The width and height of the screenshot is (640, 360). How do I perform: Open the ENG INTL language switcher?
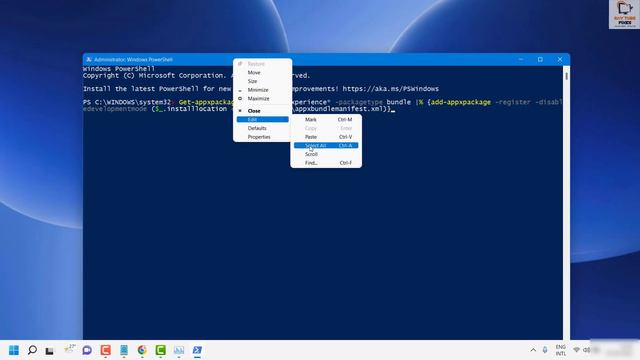(561, 350)
